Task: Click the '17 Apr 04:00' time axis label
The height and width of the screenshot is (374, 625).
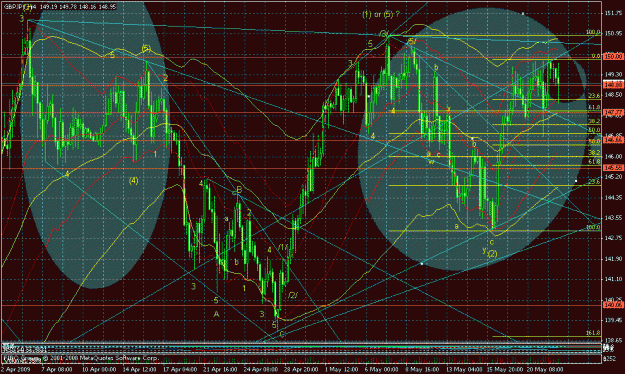Action: pos(179,370)
